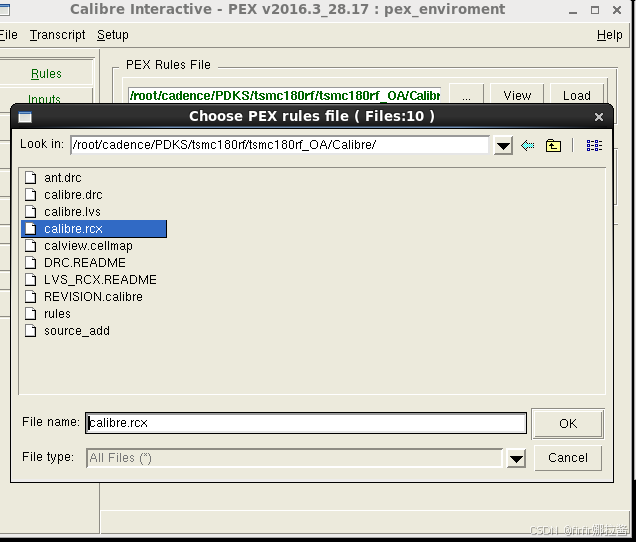The height and width of the screenshot is (542, 636).
Task: Open the Help menu
Action: 609,35
